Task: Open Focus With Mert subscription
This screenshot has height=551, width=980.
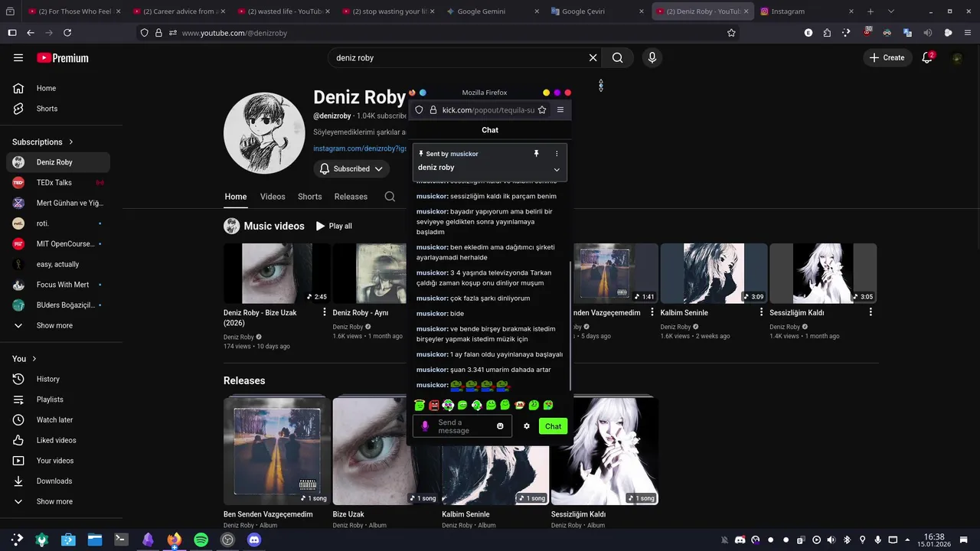Action: point(58,285)
